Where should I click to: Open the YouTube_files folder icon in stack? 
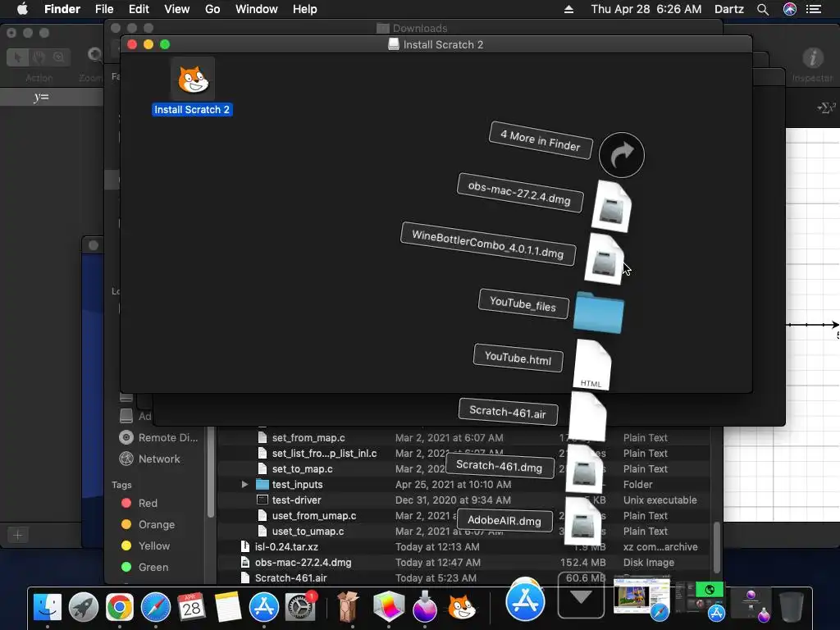point(598,313)
